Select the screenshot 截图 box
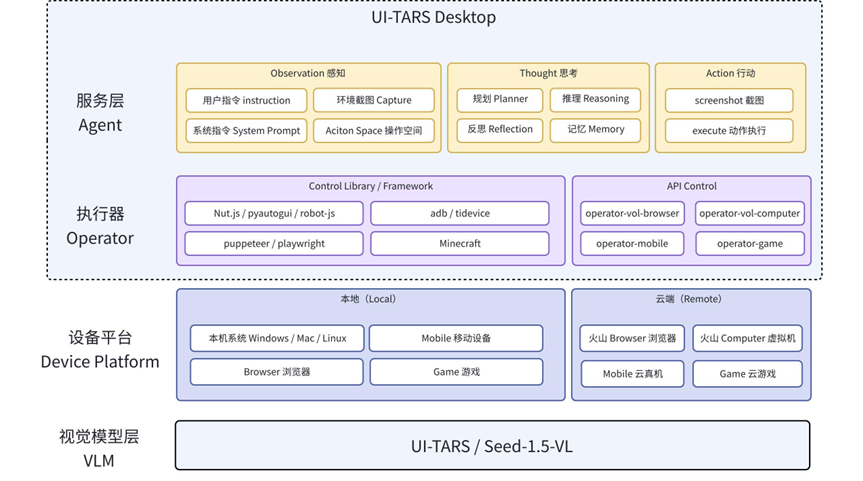Image resolution: width=863 pixels, height=481 pixels. coord(729,100)
